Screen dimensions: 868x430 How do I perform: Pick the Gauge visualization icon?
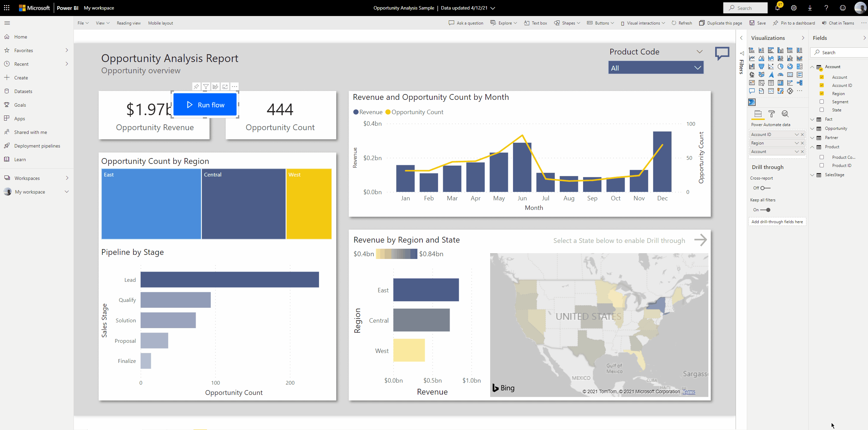click(x=781, y=75)
